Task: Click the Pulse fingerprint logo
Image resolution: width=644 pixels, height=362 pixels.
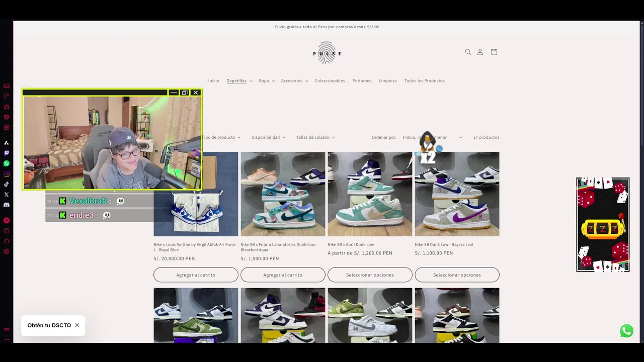Action: (327, 53)
